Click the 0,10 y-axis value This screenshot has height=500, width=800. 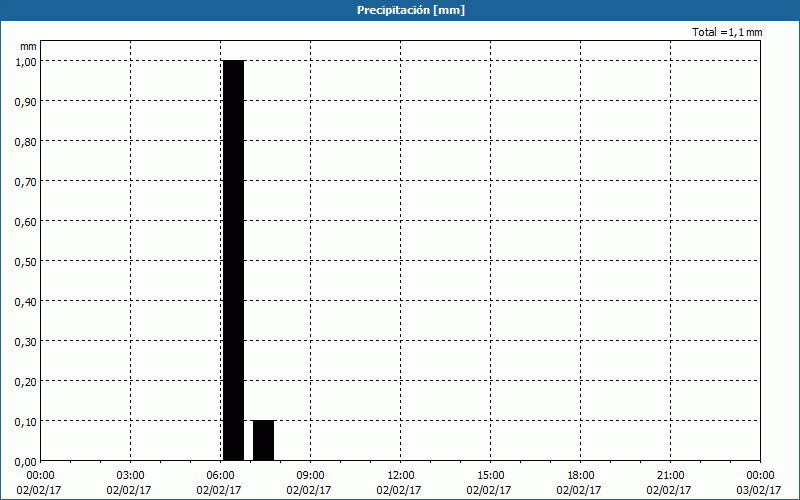(x=26, y=421)
